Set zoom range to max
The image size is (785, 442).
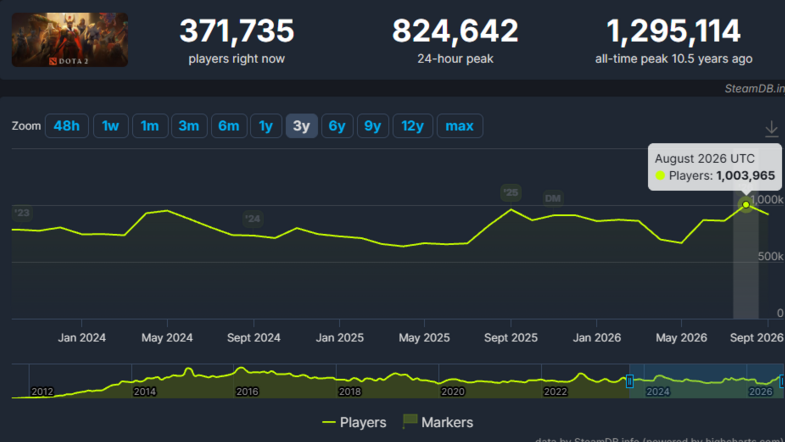pos(460,126)
